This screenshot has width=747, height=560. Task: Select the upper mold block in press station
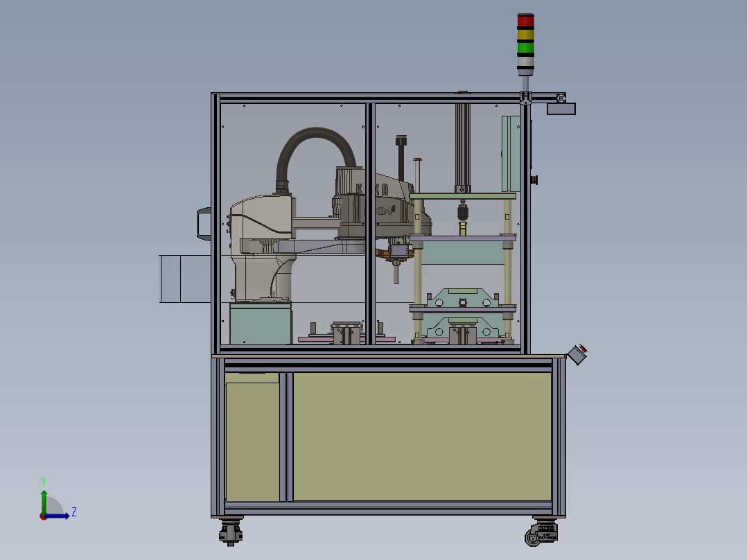click(x=463, y=298)
